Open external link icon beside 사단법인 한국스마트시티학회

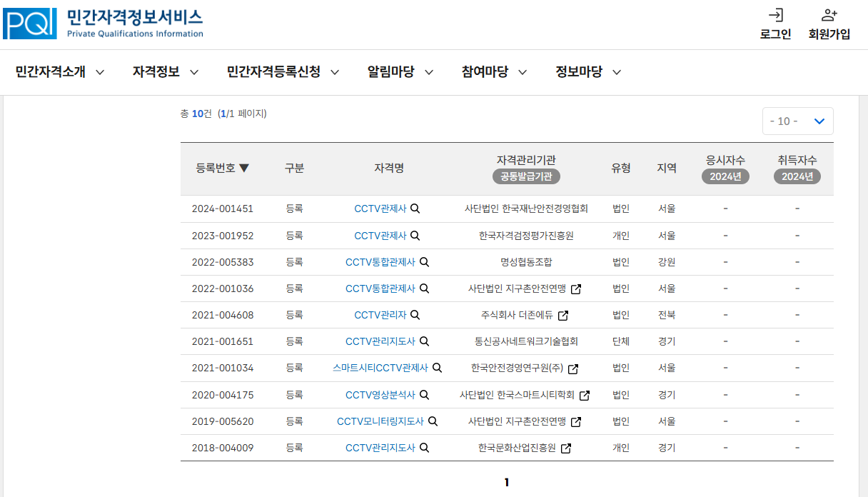click(585, 395)
